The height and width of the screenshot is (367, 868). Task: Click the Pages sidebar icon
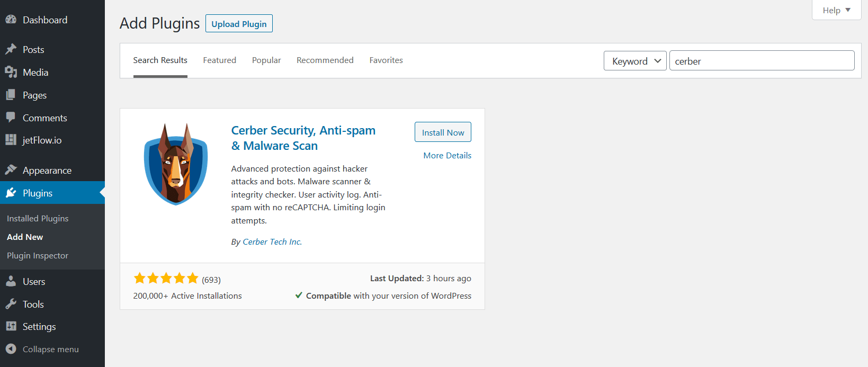pyautogui.click(x=11, y=95)
